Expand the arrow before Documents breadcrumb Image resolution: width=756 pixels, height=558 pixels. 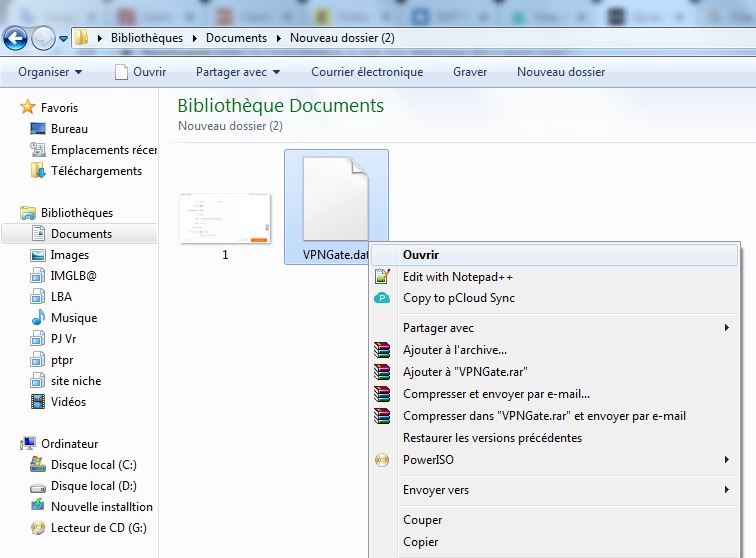pos(195,38)
